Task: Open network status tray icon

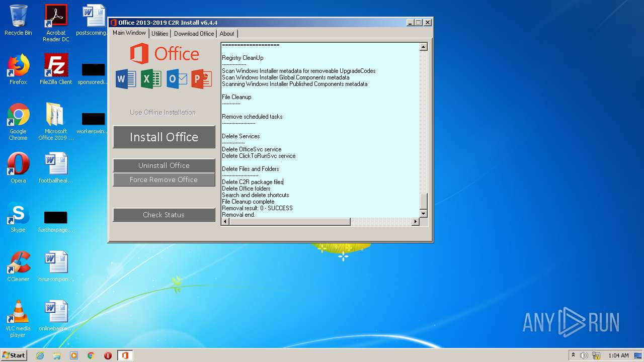Action: [596, 355]
